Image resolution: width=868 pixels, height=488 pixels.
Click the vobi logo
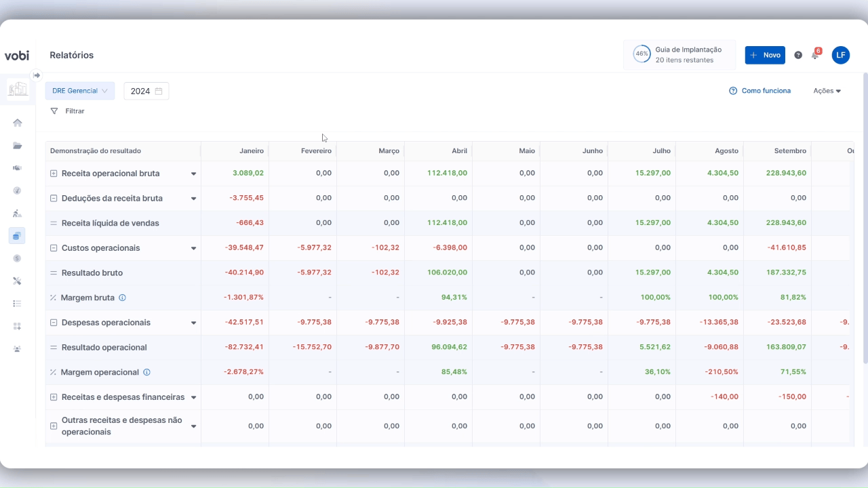pos(17,56)
